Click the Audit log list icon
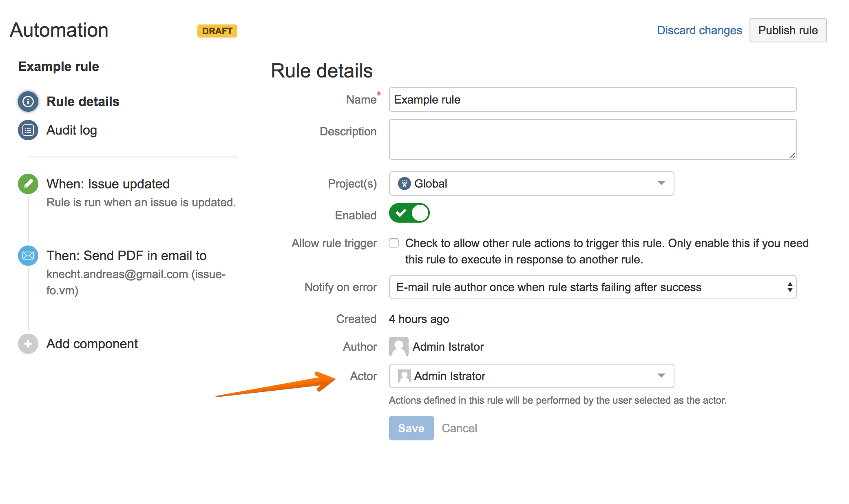The image size is (849, 504). (28, 130)
